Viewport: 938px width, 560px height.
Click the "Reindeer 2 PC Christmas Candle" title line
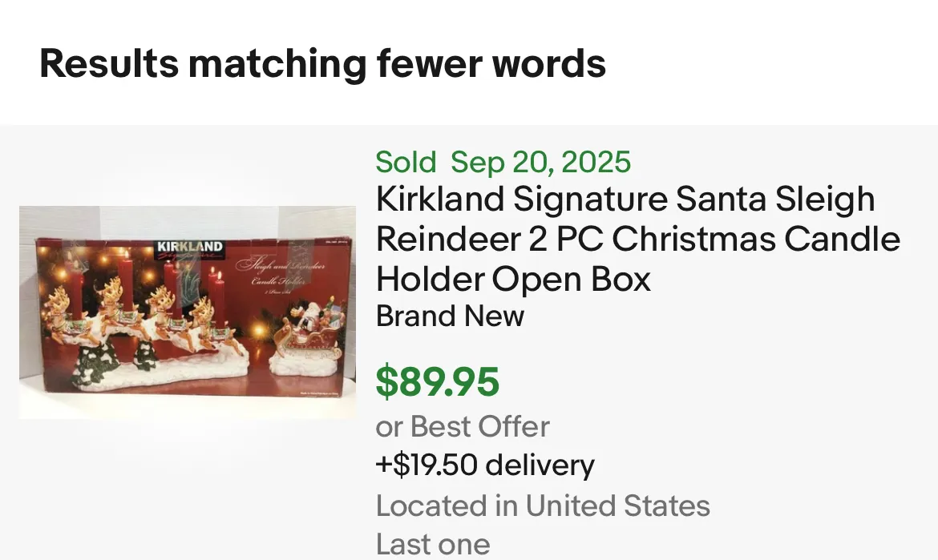click(638, 239)
